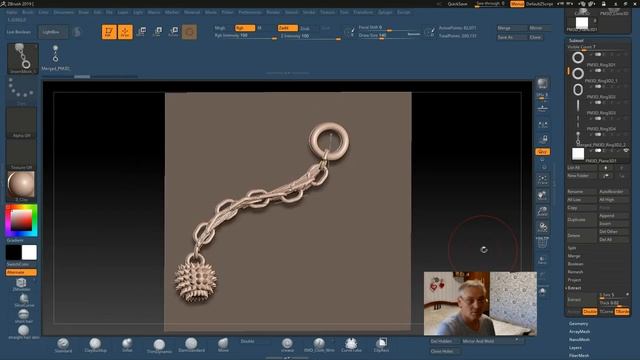Viewport: 640px width, 360px height.
Task: Expand the Boolean section in Subtool
Action: (x=575, y=264)
